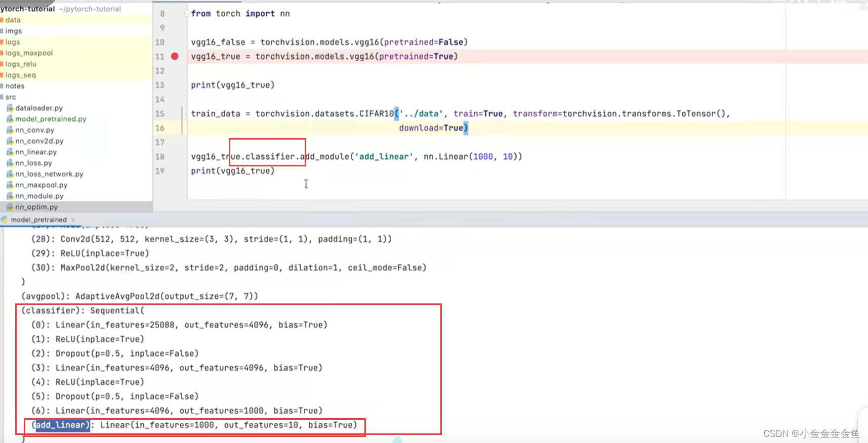Click Linear in_features=25088 output line
The width and height of the screenshot is (868, 443).
179,325
